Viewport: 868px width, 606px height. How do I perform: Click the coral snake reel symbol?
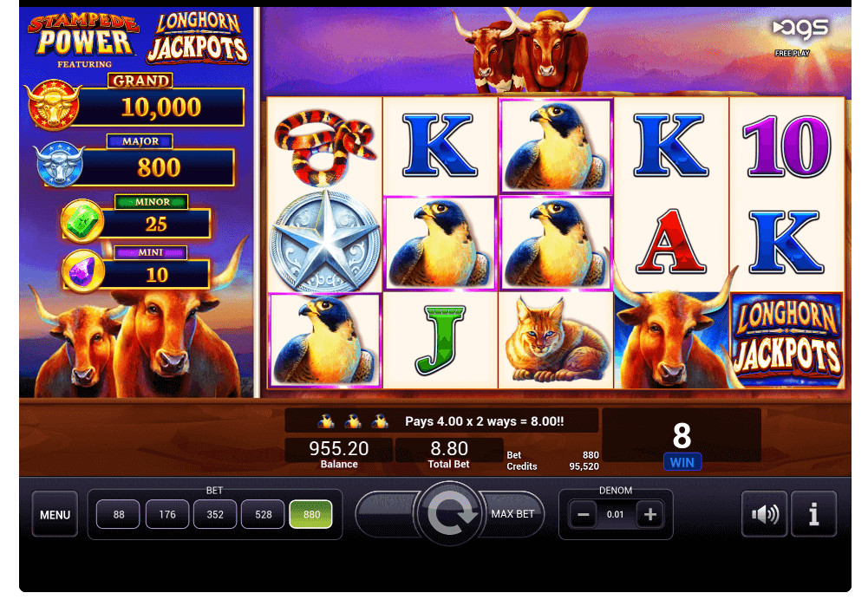tap(325, 147)
